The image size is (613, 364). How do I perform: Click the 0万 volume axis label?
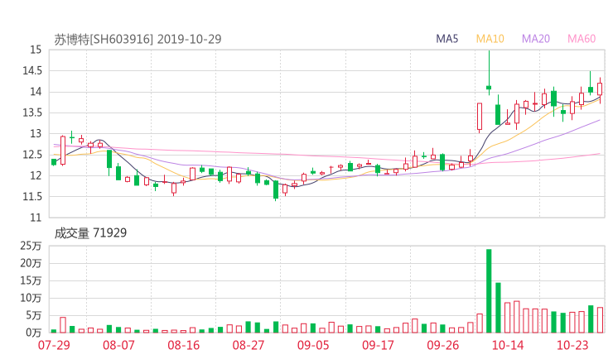tap(34, 333)
